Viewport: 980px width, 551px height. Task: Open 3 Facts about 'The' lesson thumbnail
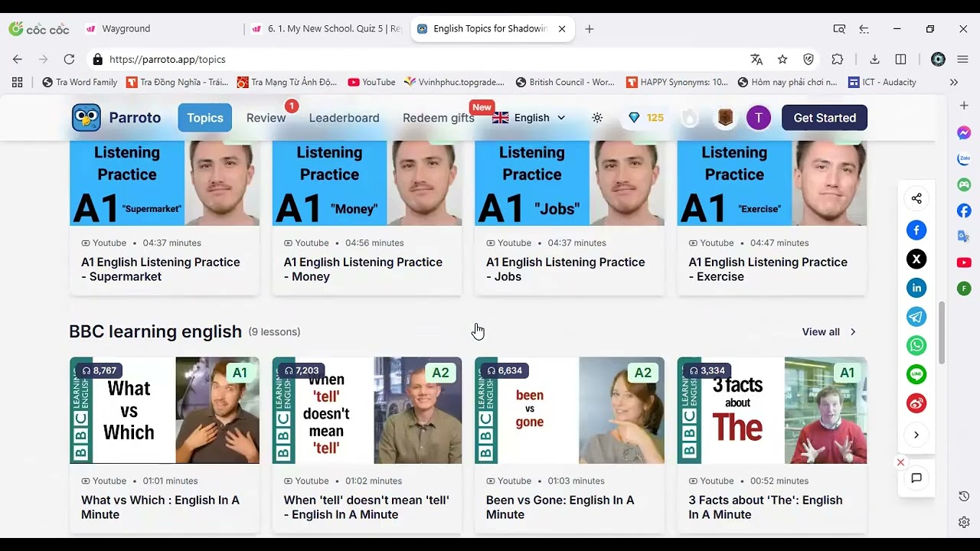click(772, 410)
